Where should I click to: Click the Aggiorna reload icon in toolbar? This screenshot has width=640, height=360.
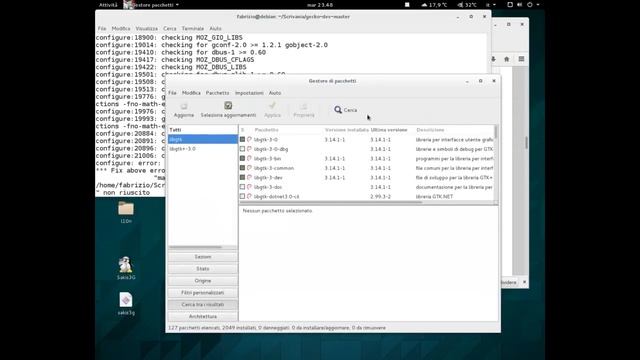click(x=184, y=106)
